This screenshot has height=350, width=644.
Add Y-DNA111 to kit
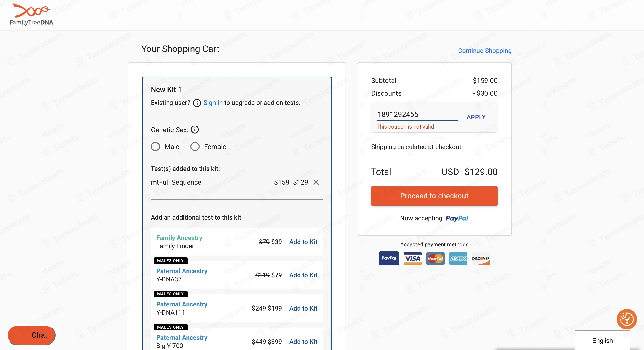tap(303, 309)
